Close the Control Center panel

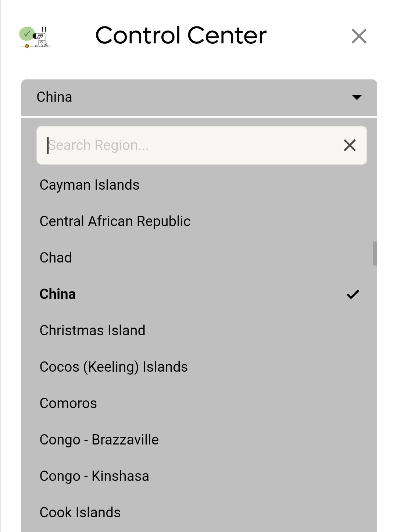click(x=359, y=36)
